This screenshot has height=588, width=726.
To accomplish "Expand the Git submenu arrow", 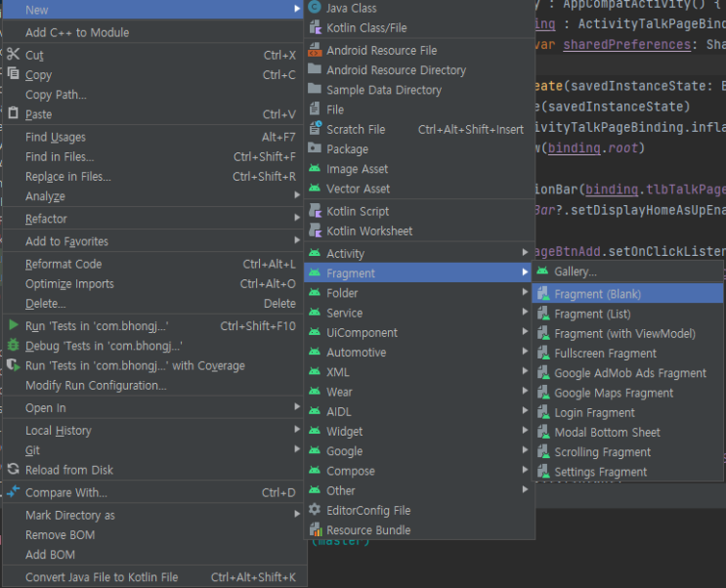I will click(x=297, y=449).
